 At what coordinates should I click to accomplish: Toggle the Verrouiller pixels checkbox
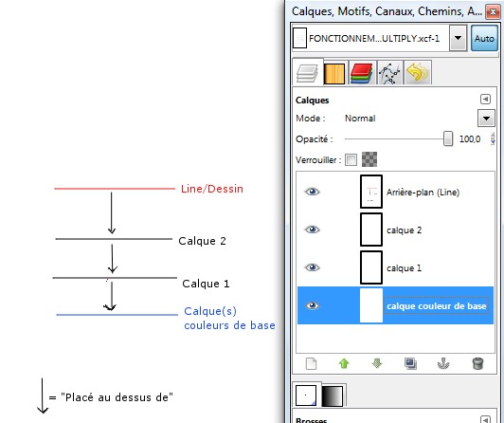point(351,160)
